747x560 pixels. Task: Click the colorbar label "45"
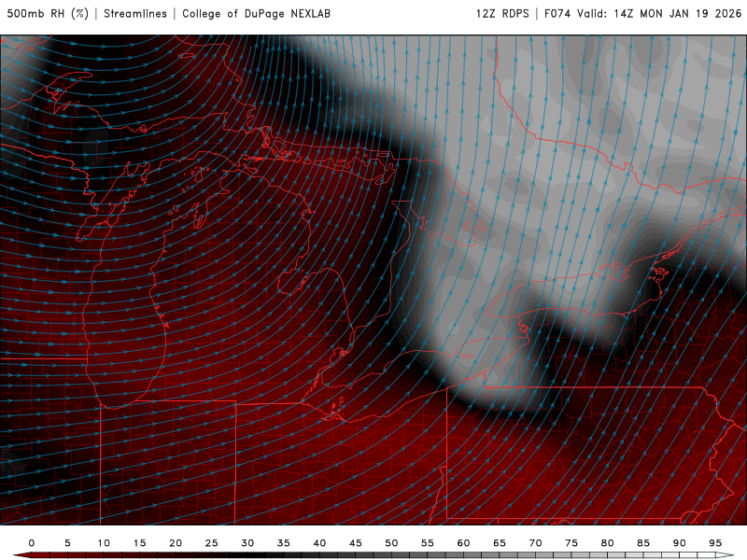pyautogui.click(x=356, y=543)
